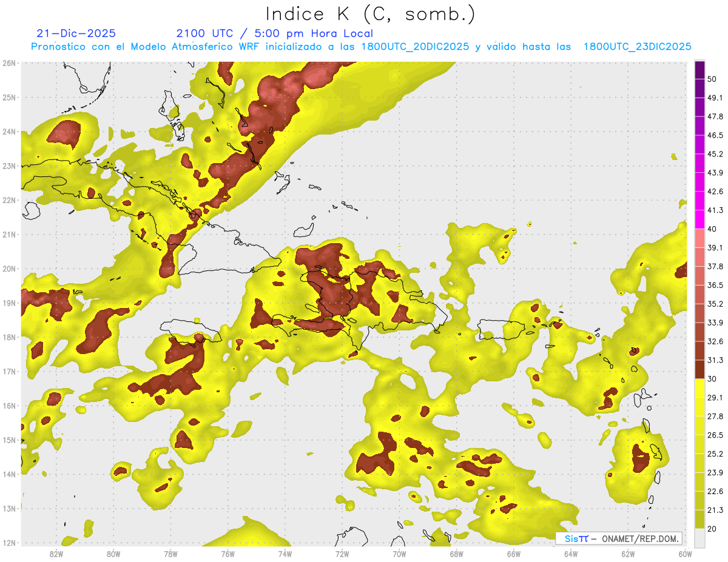Click the colorbar value "32.6"
The width and height of the screenshot is (728, 562).
click(x=715, y=341)
